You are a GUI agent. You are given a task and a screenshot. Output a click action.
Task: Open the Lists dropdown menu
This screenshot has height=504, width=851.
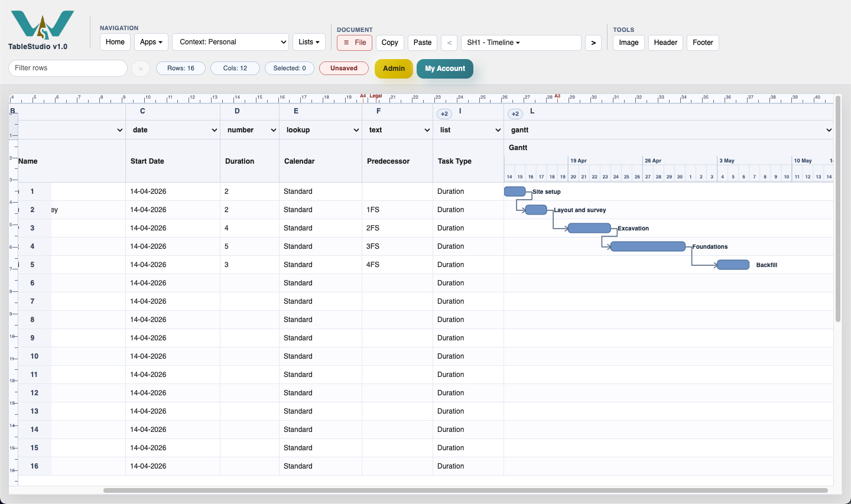click(x=308, y=42)
